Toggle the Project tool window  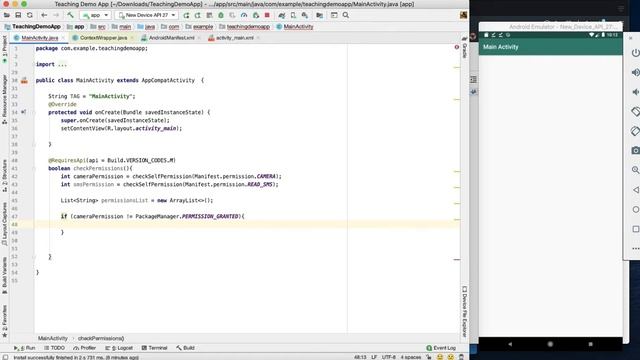click(x=4, y=49)
